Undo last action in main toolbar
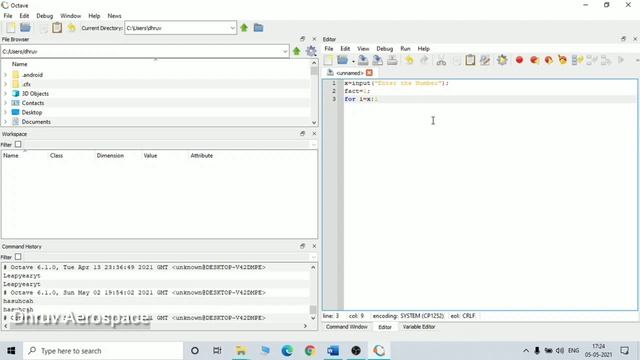 pos(72,28)
